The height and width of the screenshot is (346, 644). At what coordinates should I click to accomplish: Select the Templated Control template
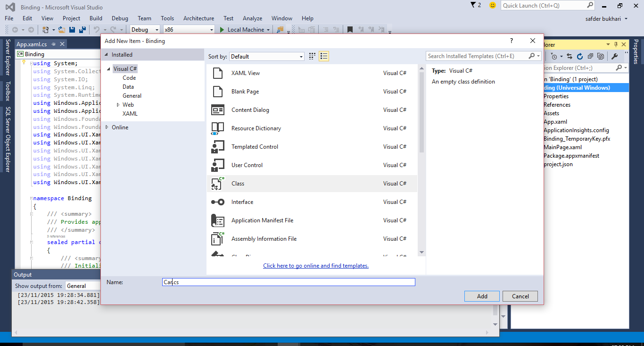(x=312, y=147)
